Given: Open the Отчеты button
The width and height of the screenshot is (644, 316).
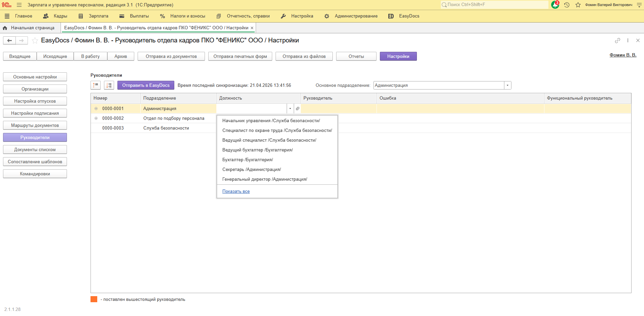Looking at the screenshot, I should click(356, 57).
